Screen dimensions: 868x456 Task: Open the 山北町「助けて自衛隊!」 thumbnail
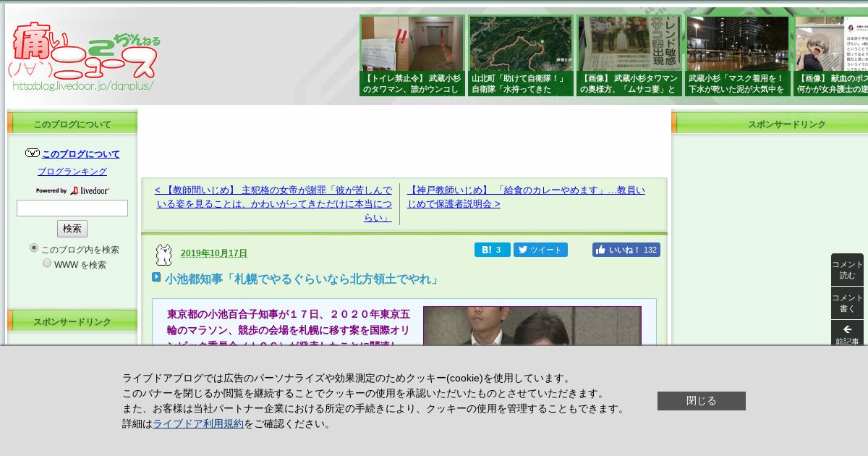click(521, 56)
